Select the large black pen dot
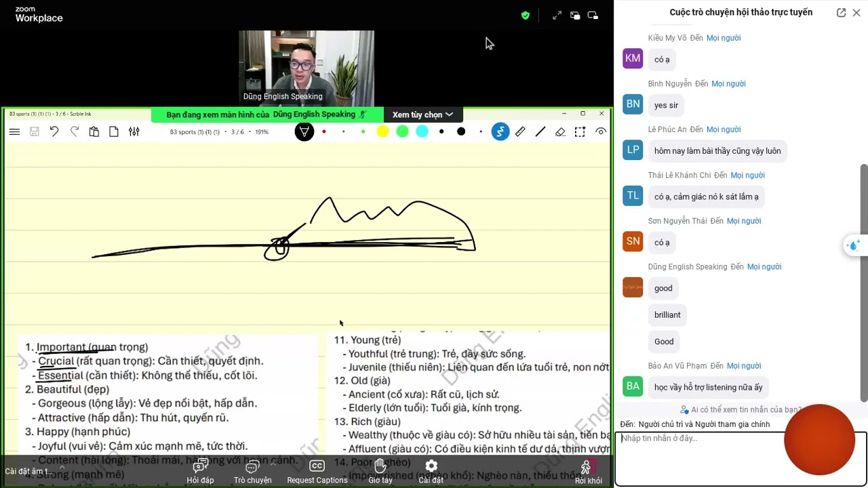 click(x=461, y=131)
